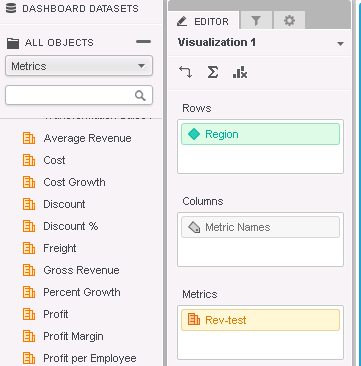Open the Visualization 1 dropdown arrow

tap(340, 44)
